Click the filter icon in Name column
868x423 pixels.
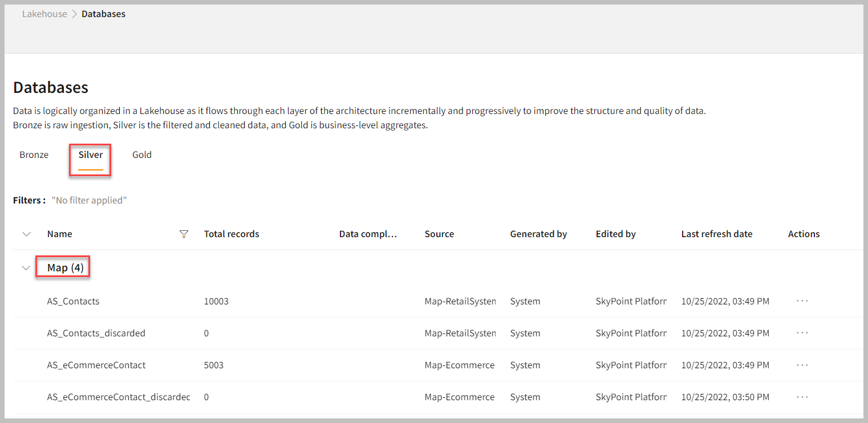coord(184,234)
